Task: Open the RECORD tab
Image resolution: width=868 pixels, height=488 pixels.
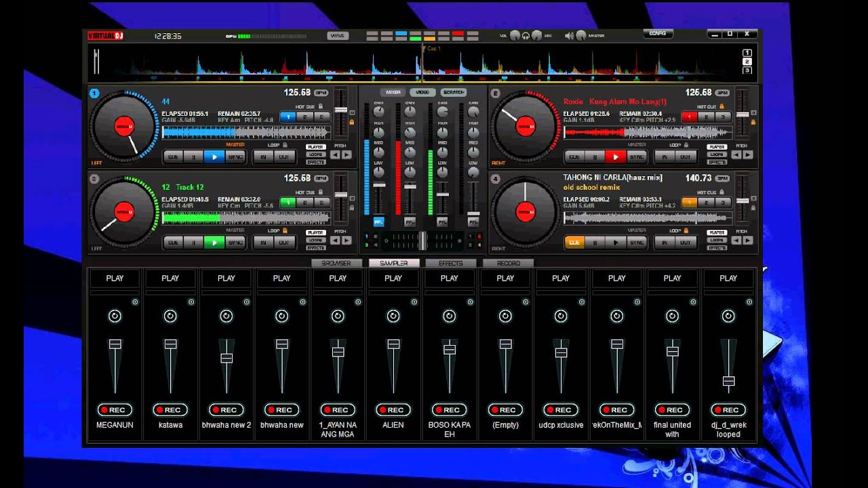Action: coord(508,263)
